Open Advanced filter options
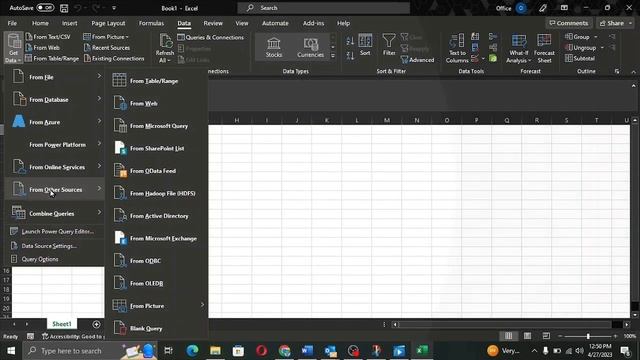The height and width of the screenshot is (360, 640). (x=418, y=60)
